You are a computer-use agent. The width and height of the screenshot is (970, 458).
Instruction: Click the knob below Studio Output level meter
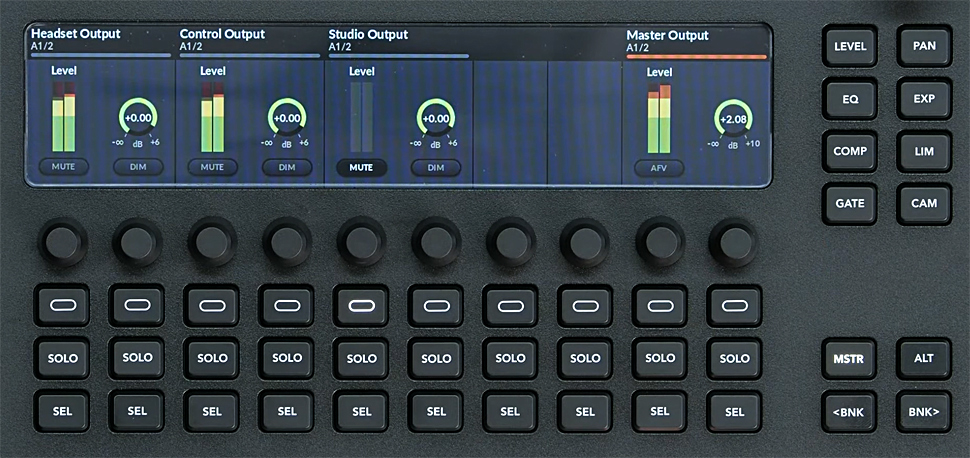[361, 242]
